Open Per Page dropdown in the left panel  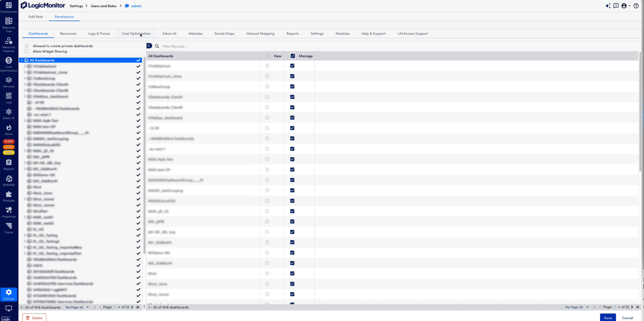77,307
